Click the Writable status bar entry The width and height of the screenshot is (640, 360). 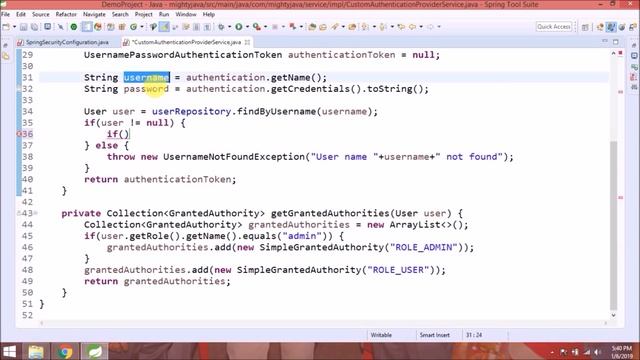(x=381, y=335)
